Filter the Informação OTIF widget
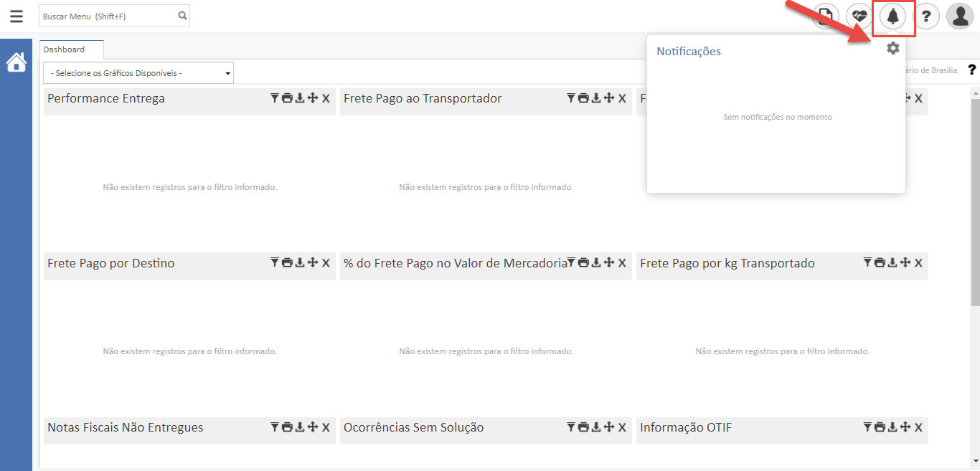 click(867, 427)
